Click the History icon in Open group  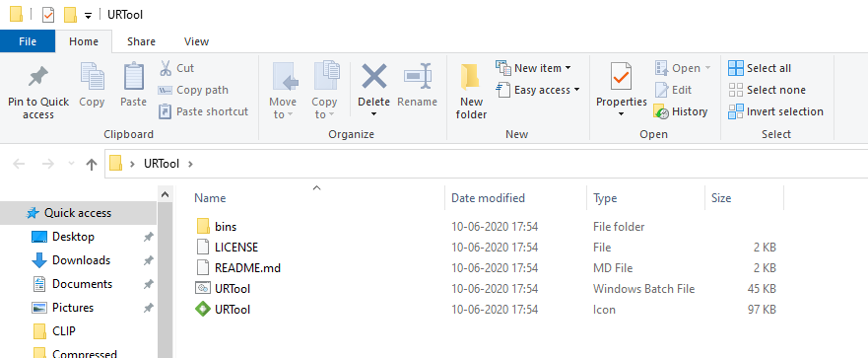tap(661, 111)
